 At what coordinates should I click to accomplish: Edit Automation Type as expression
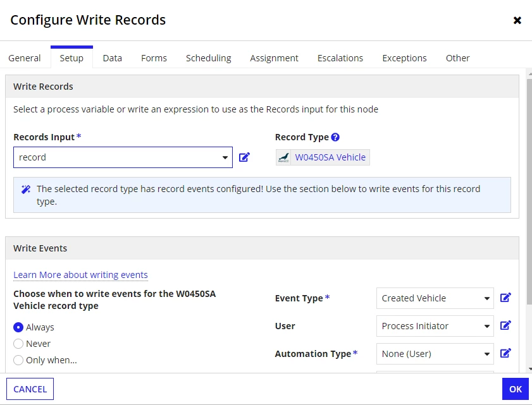[505, 353]
